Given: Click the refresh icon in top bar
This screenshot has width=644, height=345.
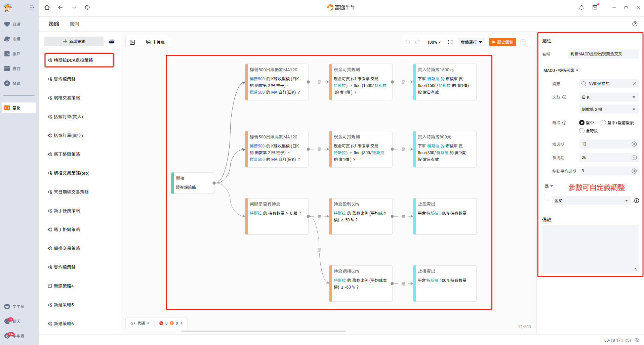Looking at the screenshot, I should click(x=87, y=7).
